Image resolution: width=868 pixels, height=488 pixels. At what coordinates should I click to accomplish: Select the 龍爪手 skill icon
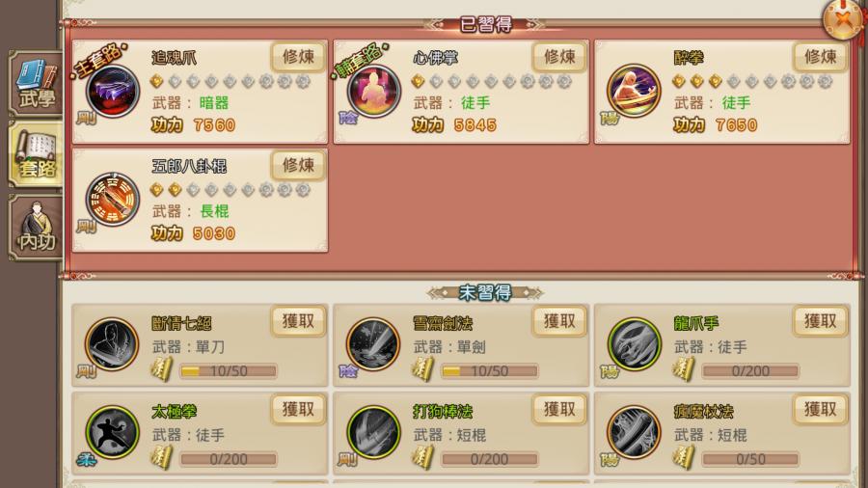click(x=634, y=344)
